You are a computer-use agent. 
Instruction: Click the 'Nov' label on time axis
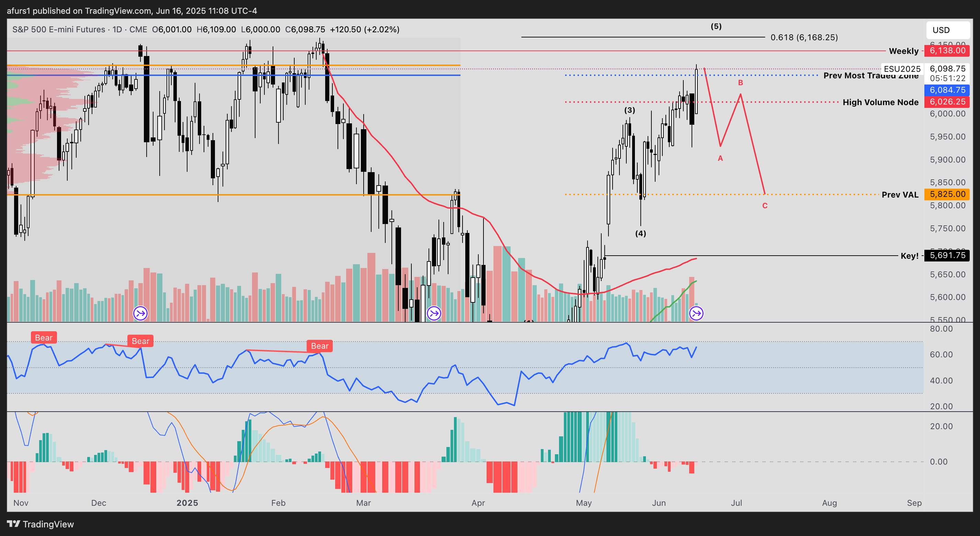pyautogui.click(x=21, y=503)
